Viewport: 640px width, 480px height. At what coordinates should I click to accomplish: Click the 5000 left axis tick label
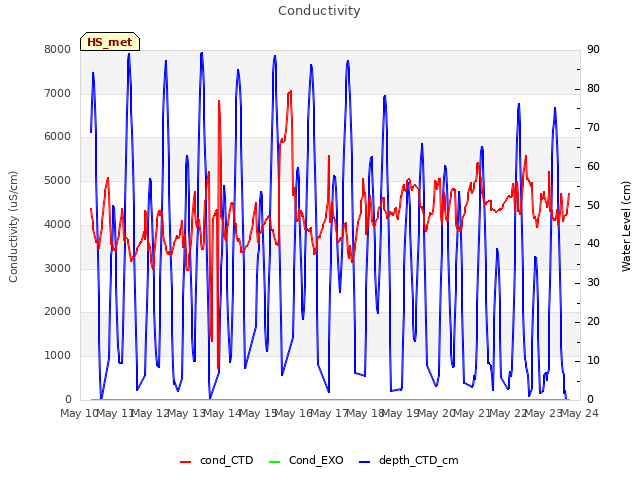point(58,180)
